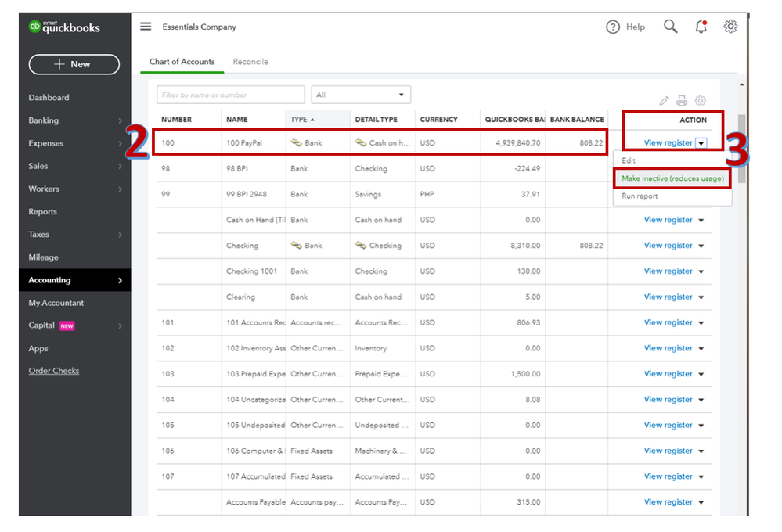
Task: Toggle the hamburger navigation menu
Action: pyautogui.click(x=146, y=27)
